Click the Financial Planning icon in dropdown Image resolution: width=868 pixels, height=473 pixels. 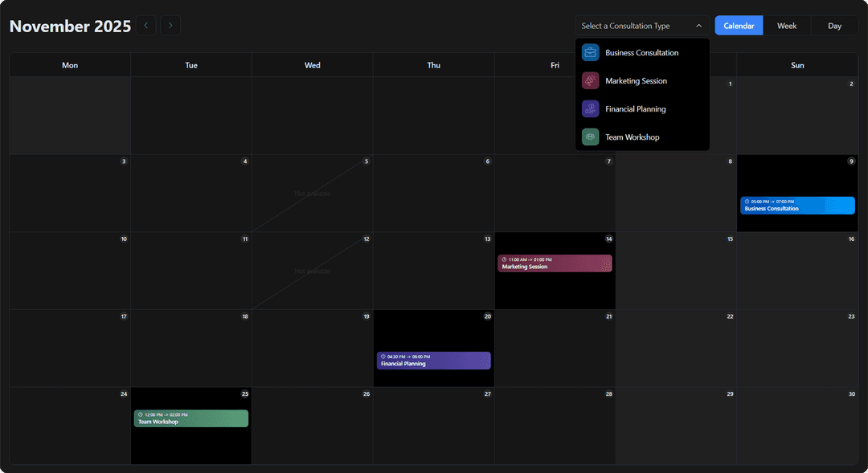591,109
